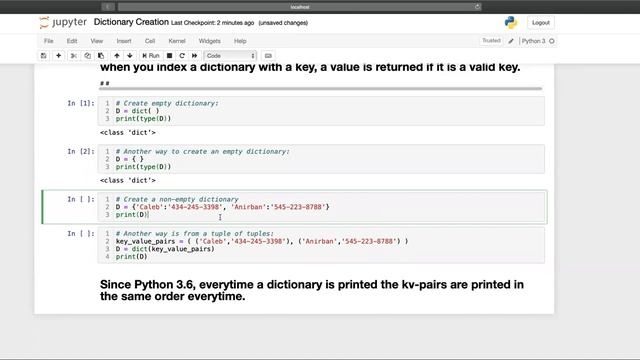Click the Jupyter logo
This screenshot has width=640, height=360.
click(x=63, y=22)
